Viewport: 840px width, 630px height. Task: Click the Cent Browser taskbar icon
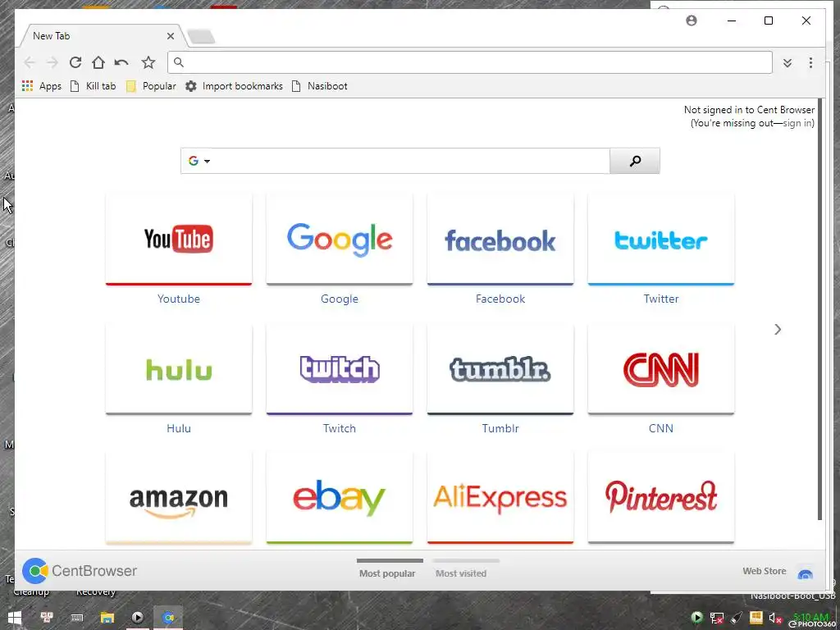[168, 619]
